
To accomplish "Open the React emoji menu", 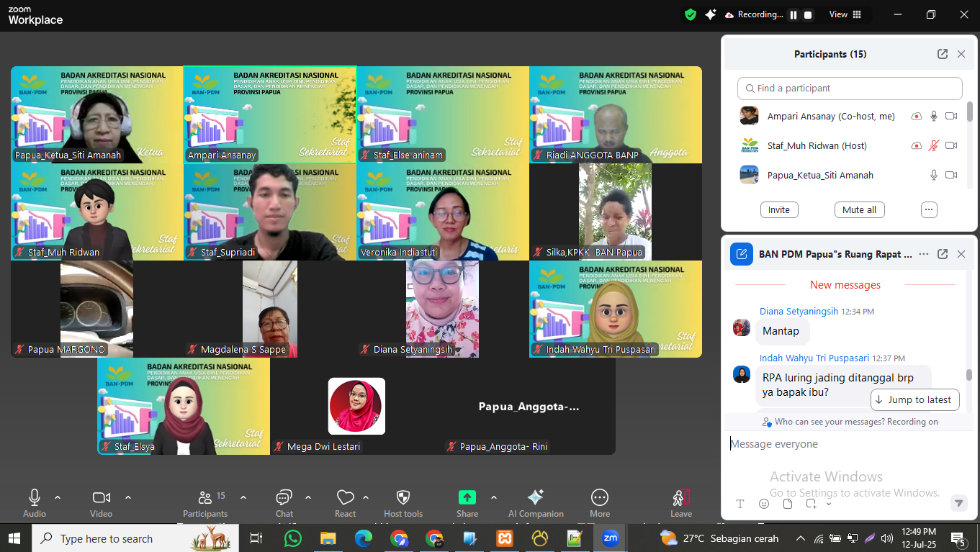I will [x=346, y=498].
